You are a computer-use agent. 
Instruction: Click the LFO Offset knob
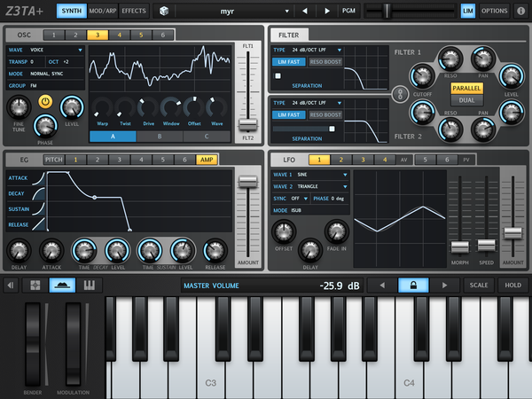[284, 232]
